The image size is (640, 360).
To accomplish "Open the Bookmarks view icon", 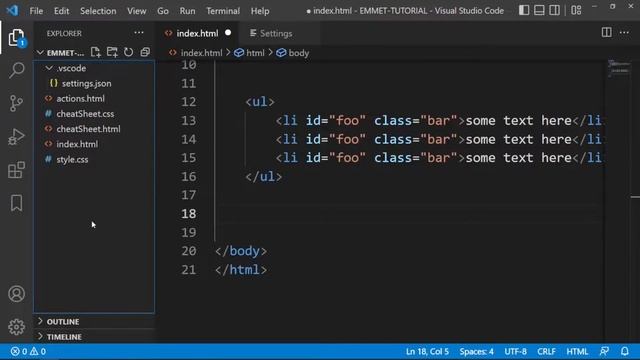I will click(16, 203).
